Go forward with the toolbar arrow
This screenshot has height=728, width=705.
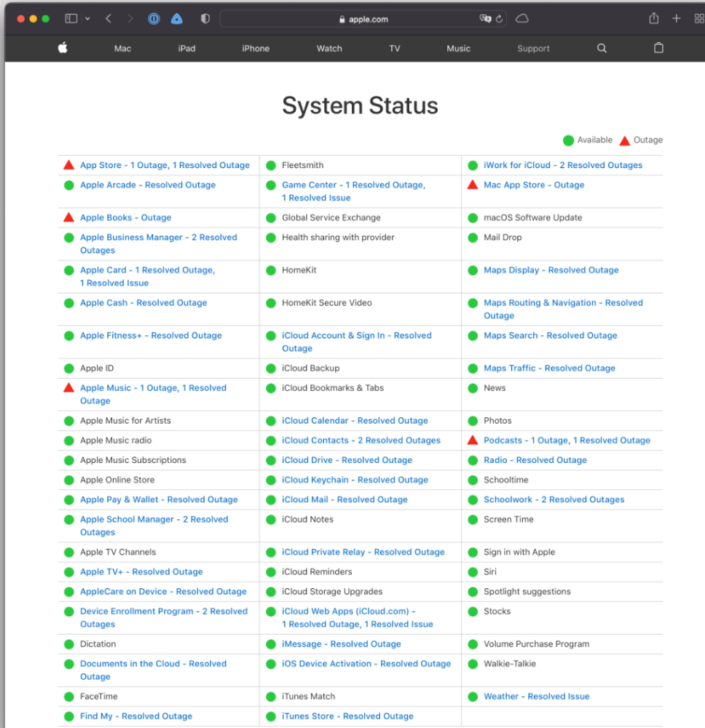tap(130, 19)
